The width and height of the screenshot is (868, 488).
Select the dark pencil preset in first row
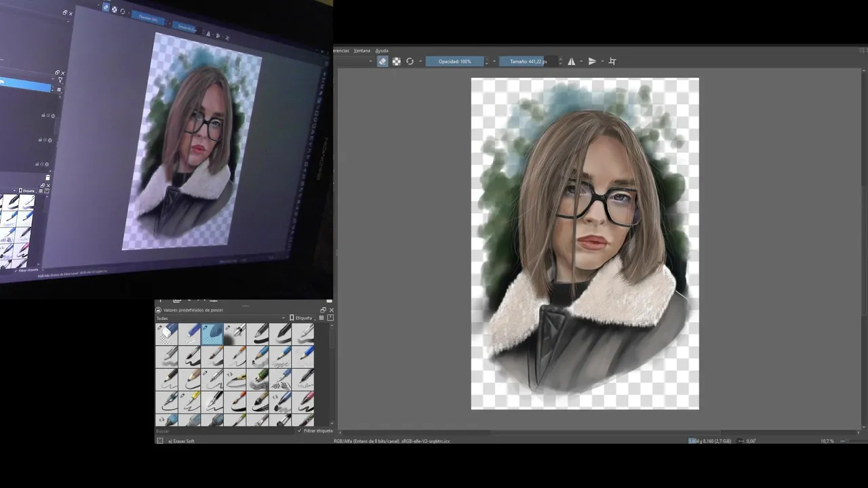[258, 333]
